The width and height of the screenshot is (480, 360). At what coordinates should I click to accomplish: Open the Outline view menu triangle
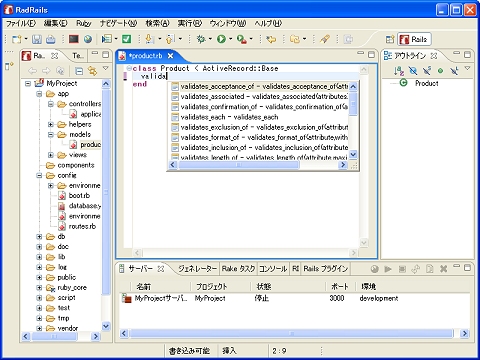[x=467, y=68]
